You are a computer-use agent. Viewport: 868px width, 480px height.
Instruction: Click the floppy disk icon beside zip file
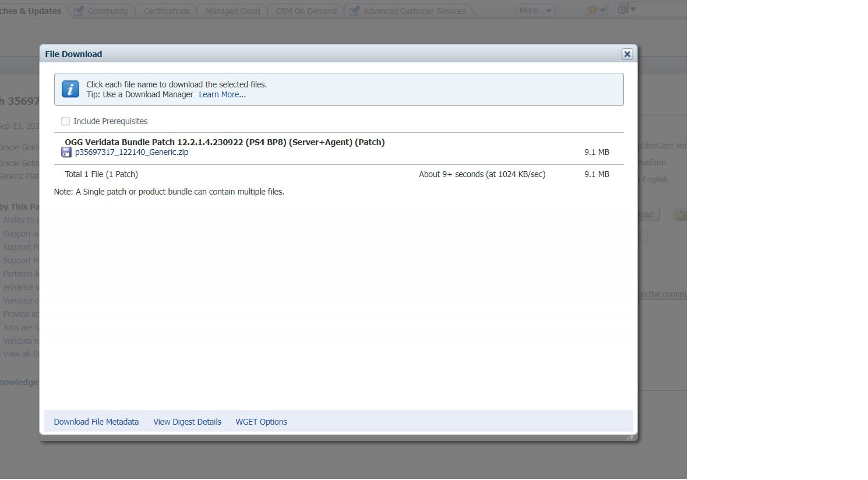click(x=66, y=153)
